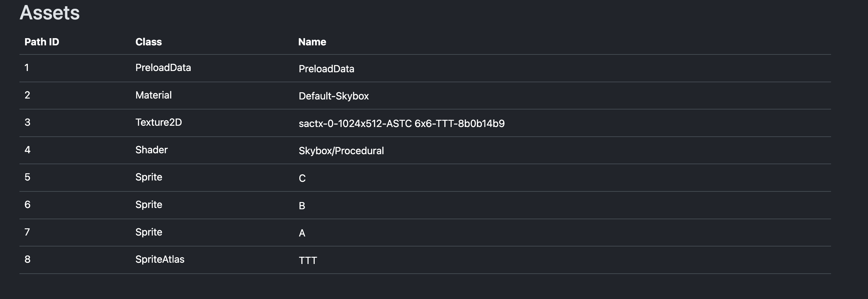Image resolution: width=868 pixels, height=299 pixels.
Task: Click the Material class cell
Action: [x=153, y=95]
